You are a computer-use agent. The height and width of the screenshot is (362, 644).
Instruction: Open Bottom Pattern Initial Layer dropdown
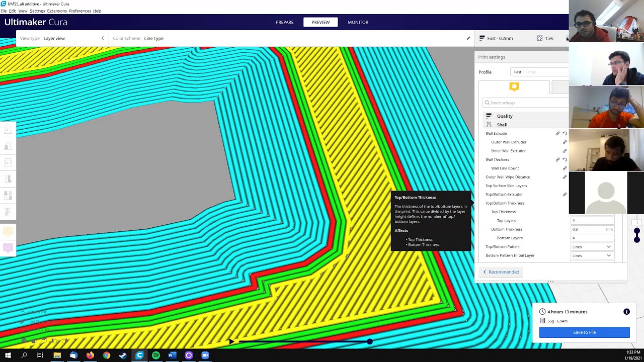click(x=593, y=255)
